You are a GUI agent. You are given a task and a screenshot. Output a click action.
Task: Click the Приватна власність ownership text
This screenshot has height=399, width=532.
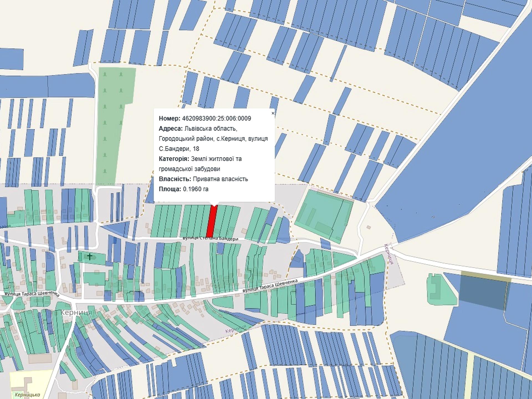220,179
